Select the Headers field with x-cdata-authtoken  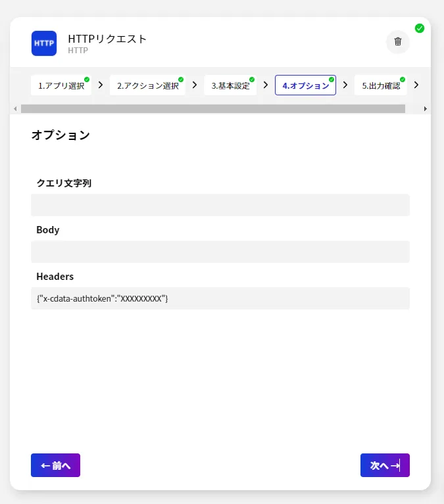click(x=220, y=298)
